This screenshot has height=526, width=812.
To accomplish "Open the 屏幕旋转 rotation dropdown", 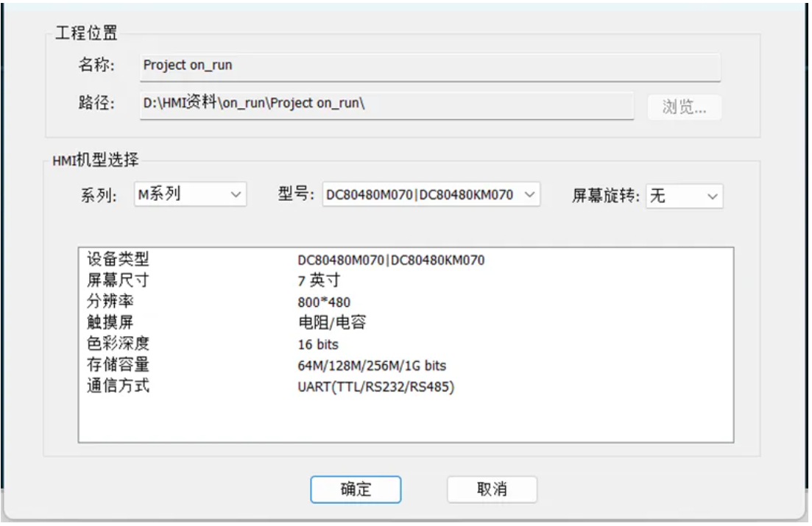I will point(684,196).
